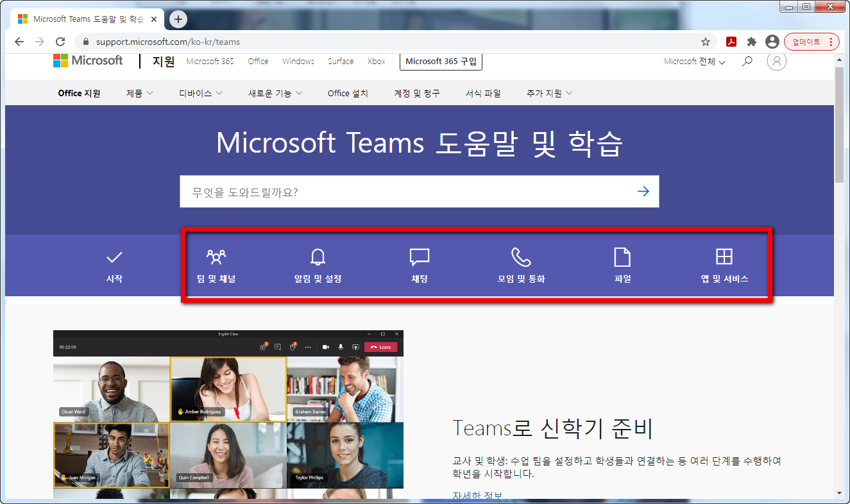Viewport: 850px width, 504px height.
Task: Select the Microsoft Teams 도움말 browser tab
Action: [88, 19]
